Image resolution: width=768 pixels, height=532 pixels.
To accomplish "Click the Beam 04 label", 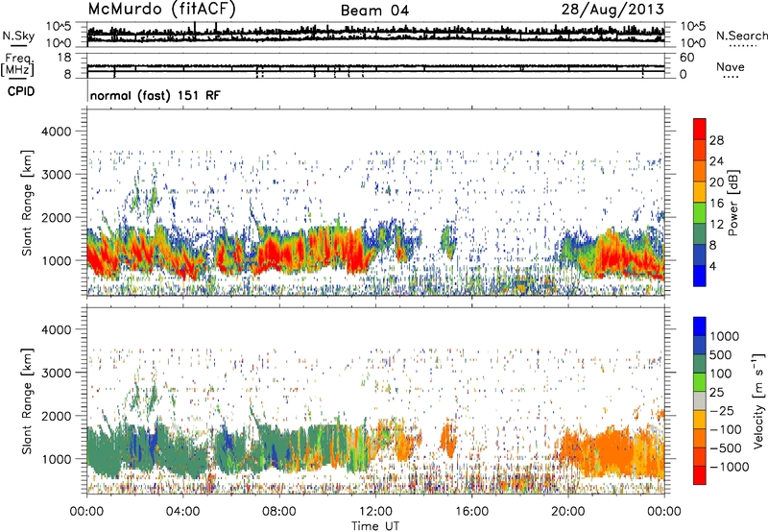I will pos(374,11).
